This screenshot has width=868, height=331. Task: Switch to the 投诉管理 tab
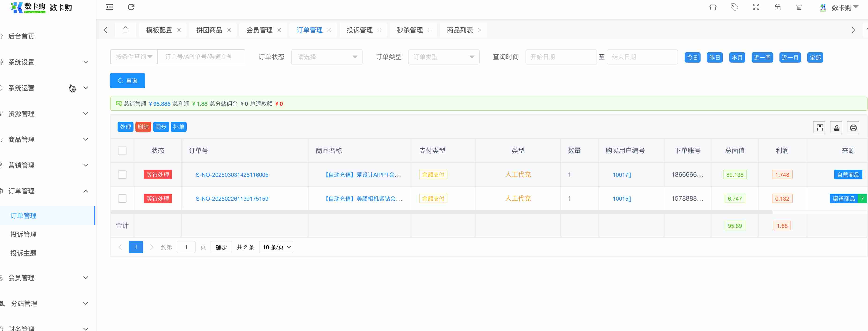(x=359, y=30)
